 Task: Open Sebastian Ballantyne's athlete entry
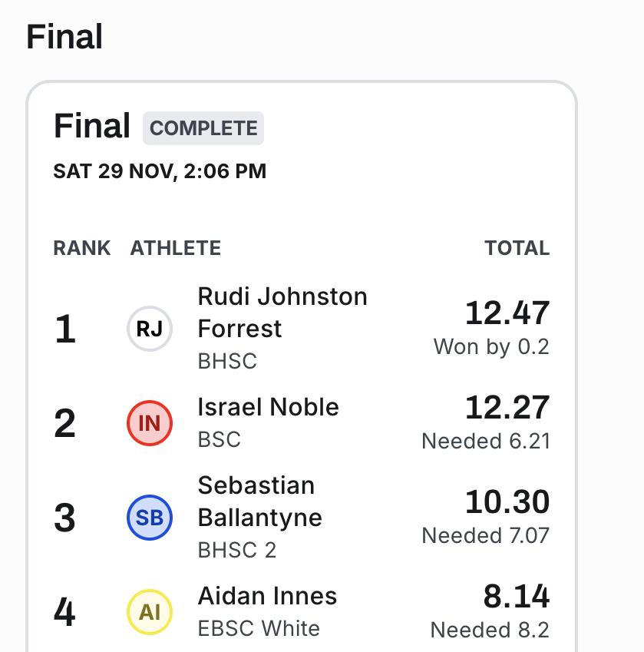tap(259, 501)
